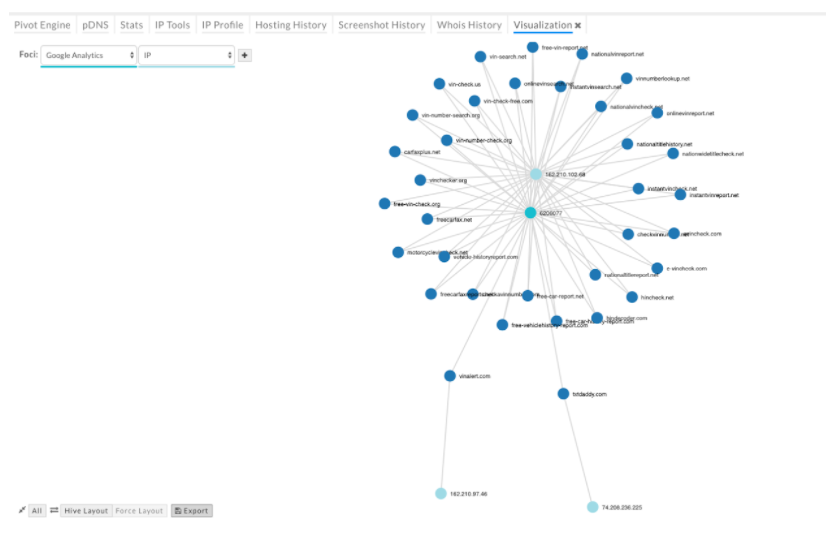Select the Visualization tab

pyautogui.click(x=543, y=25)
